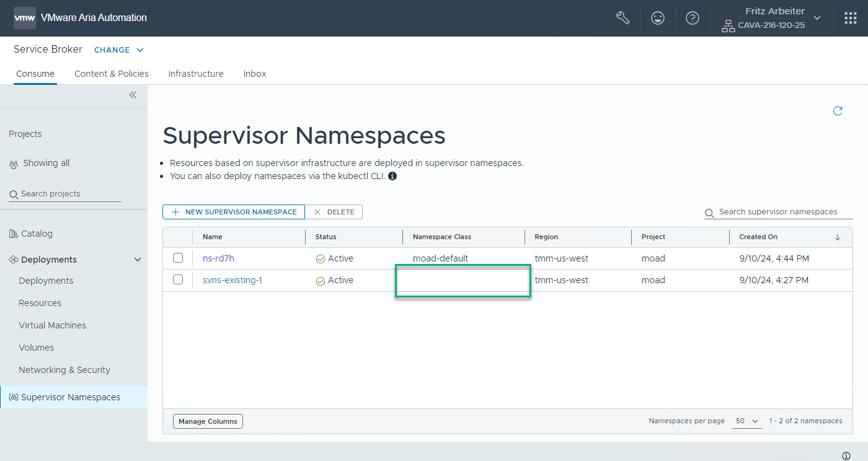Click the search namespaces magnifier icon
Viewport: 868px width, 461px height.
coord(709,213)
